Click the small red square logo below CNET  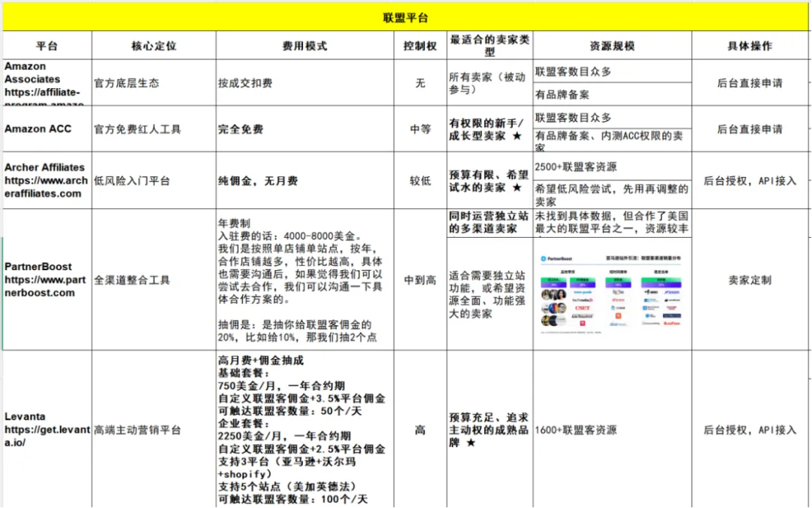click(x=583, y=323)
